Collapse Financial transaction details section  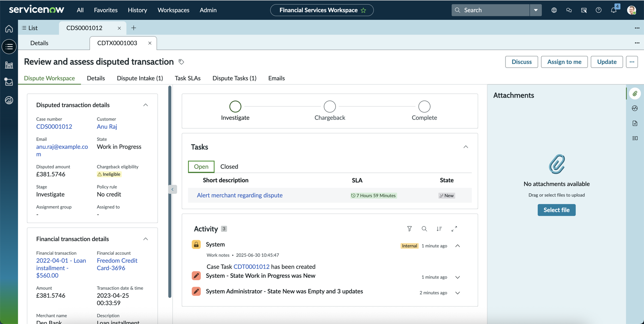click(x=146, y=239)
